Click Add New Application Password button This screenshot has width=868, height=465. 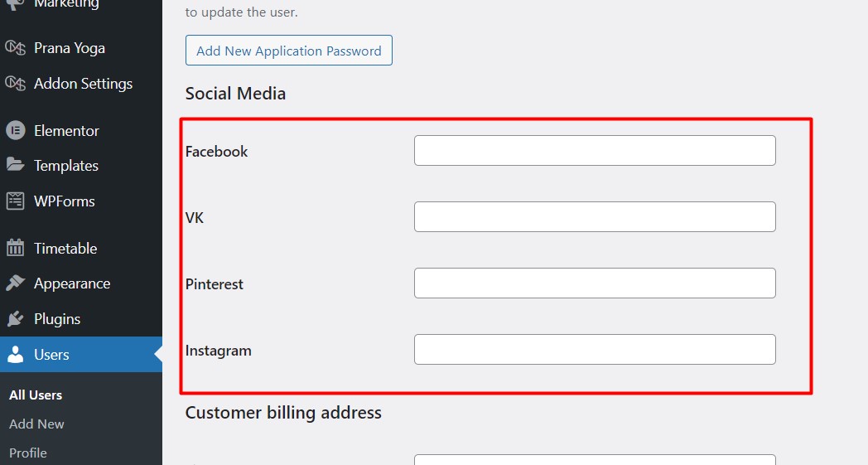click(289, 51)
